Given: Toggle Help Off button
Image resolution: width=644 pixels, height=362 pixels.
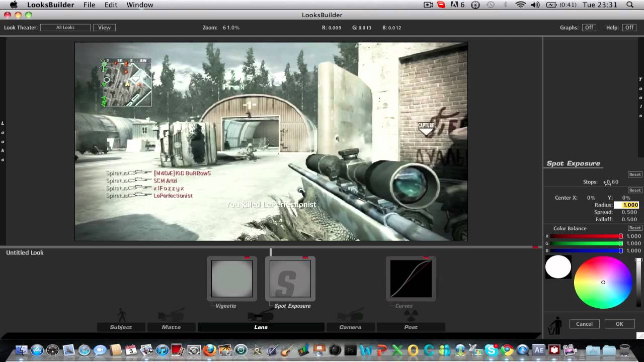Looking at the screenshot, I should click(x=629, y=28).
